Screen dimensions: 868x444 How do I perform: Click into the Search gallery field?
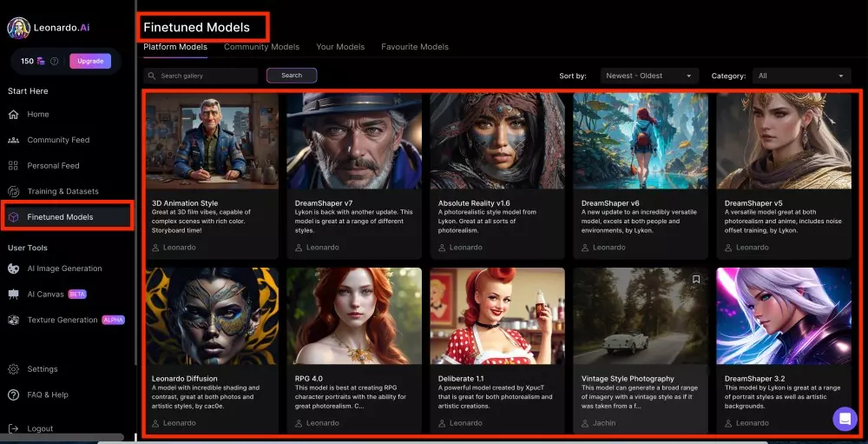[x=201, y=76]
